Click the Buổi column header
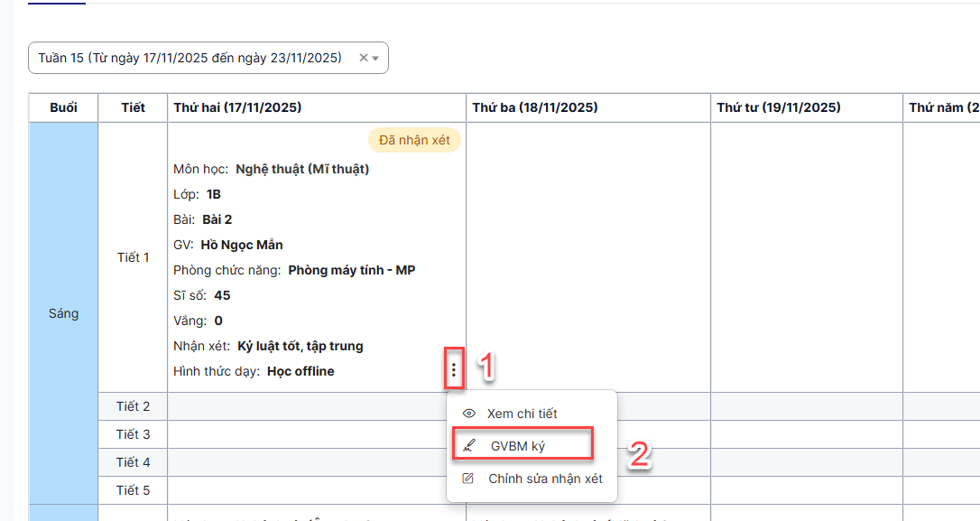Viewport: 980px width, 521px height. [x=63, y=107]
